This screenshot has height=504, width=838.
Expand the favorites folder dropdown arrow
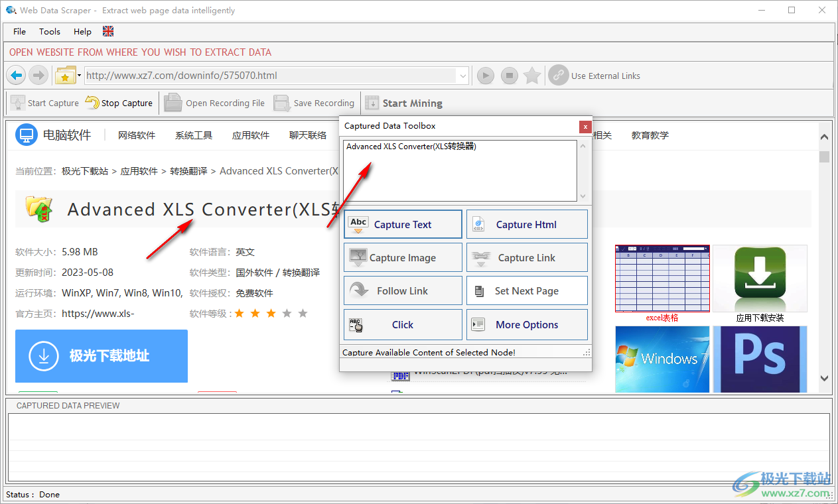coord(80,76)
